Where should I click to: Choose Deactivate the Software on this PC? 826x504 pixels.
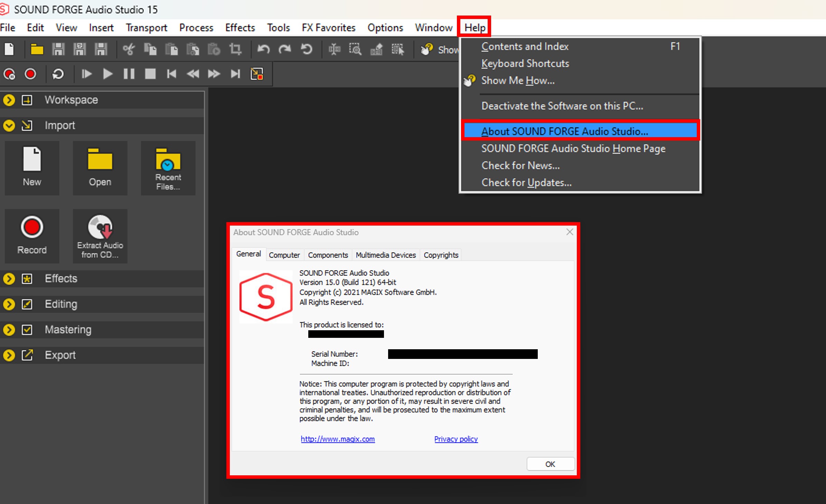[580, 106]
